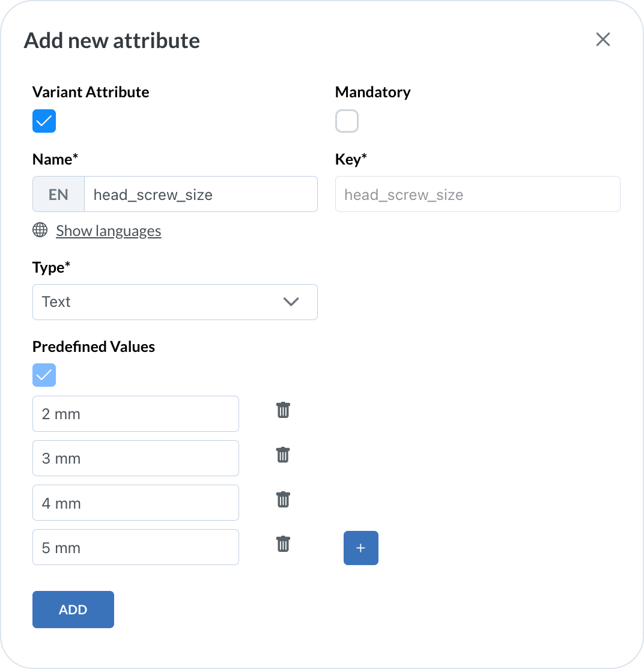
Task: Click the Name input field
Action: coord(200,195)
